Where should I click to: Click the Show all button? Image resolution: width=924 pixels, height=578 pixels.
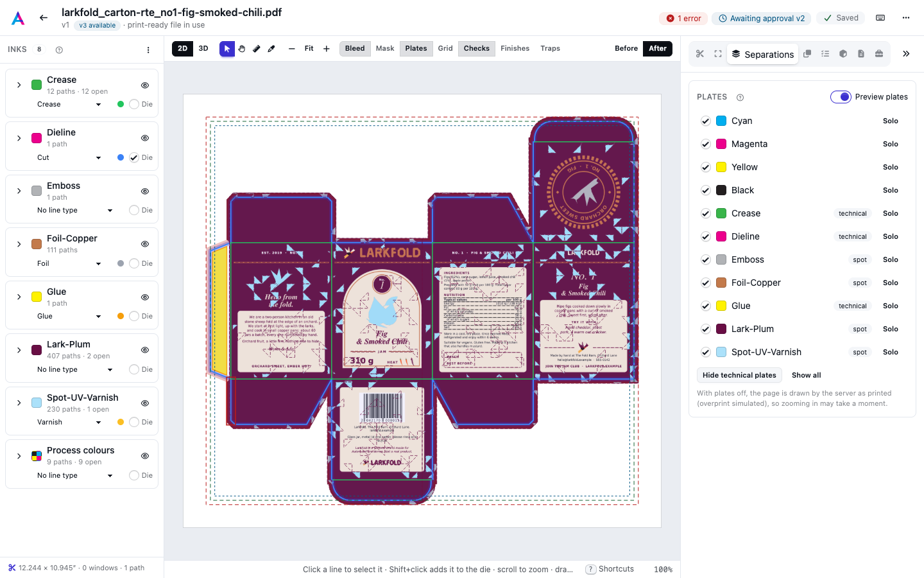(807, 375)
